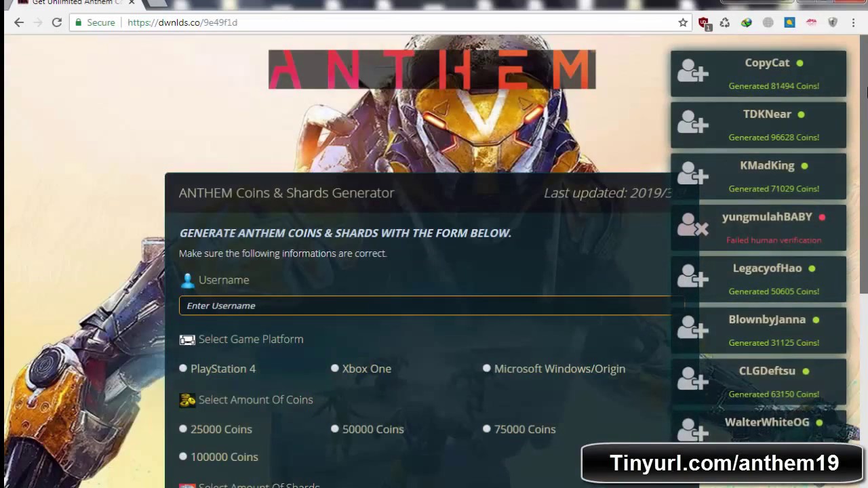This screenshot has height=488, width=868.
Task: Click the add-user icon on KMadKing card
Action: click(693, 174)
